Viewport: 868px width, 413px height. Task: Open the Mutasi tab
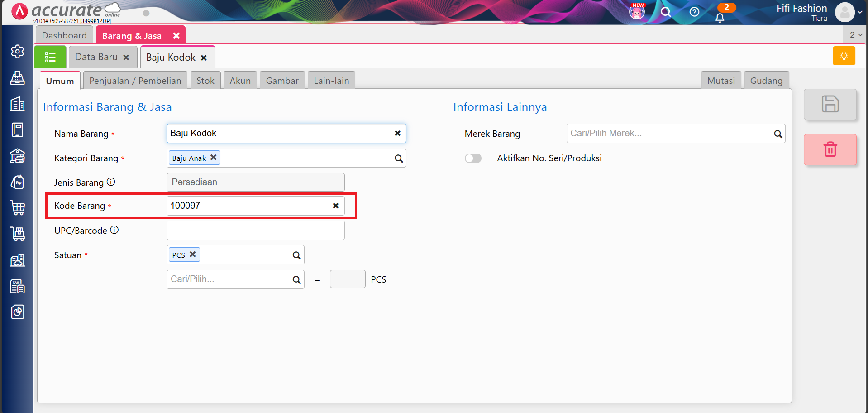point(720,81)
